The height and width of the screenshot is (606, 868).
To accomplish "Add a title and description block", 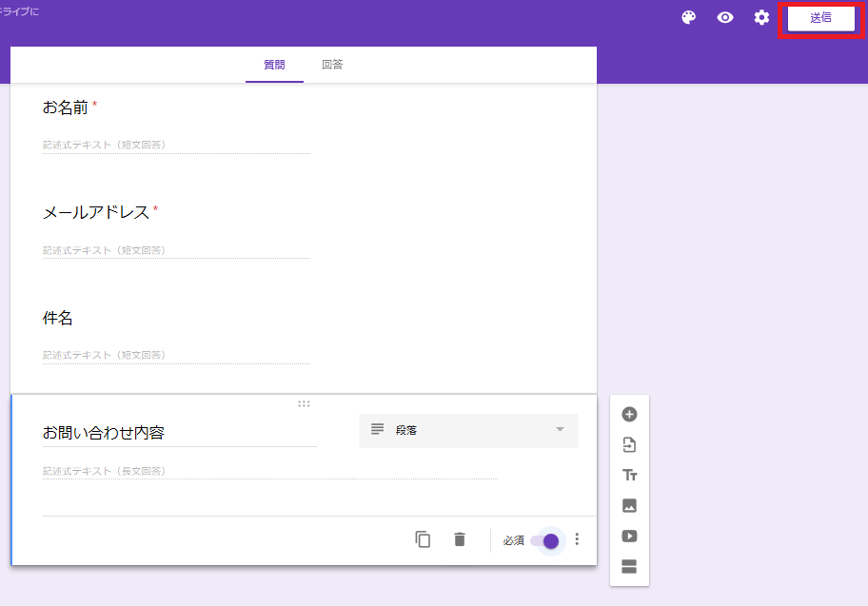I will (629, 475).
